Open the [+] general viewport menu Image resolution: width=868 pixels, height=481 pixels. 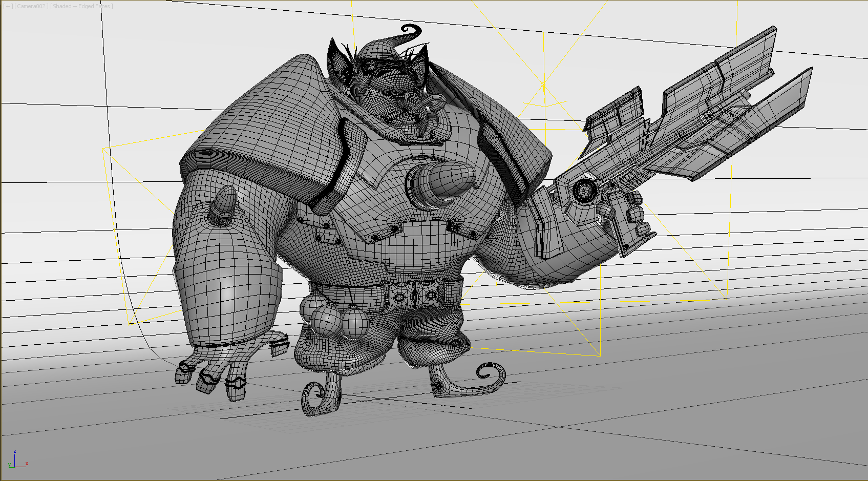tap(8, 6)
